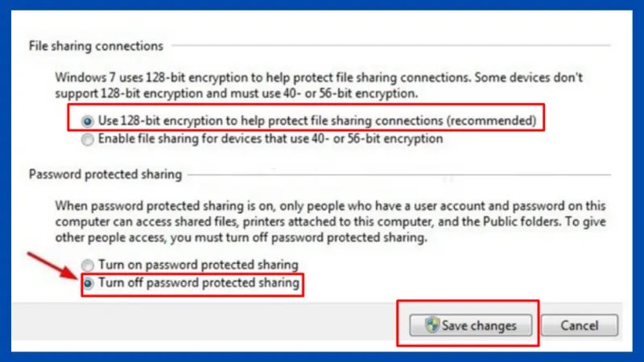
Task: Click the shield icon on Save changes
Action: point(432,325)
